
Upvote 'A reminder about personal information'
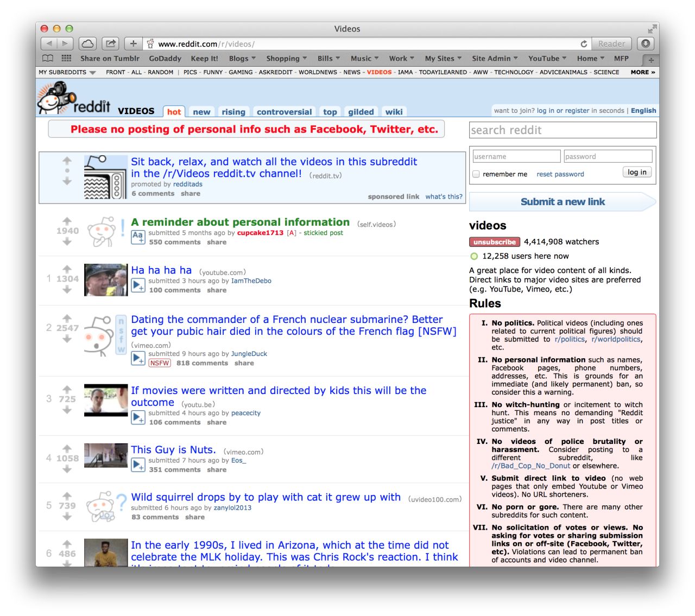[x=67, y=221]
